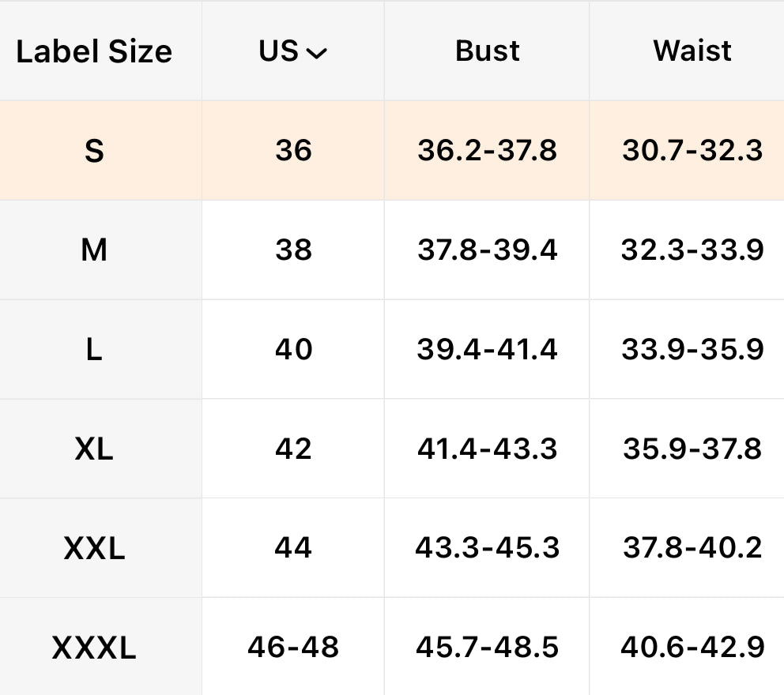Select the highlighted S size label

[94, 150]
